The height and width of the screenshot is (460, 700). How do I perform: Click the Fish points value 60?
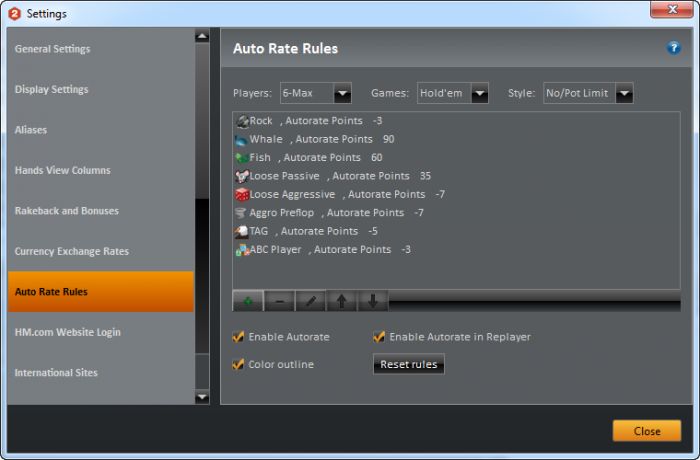[376, 158]
